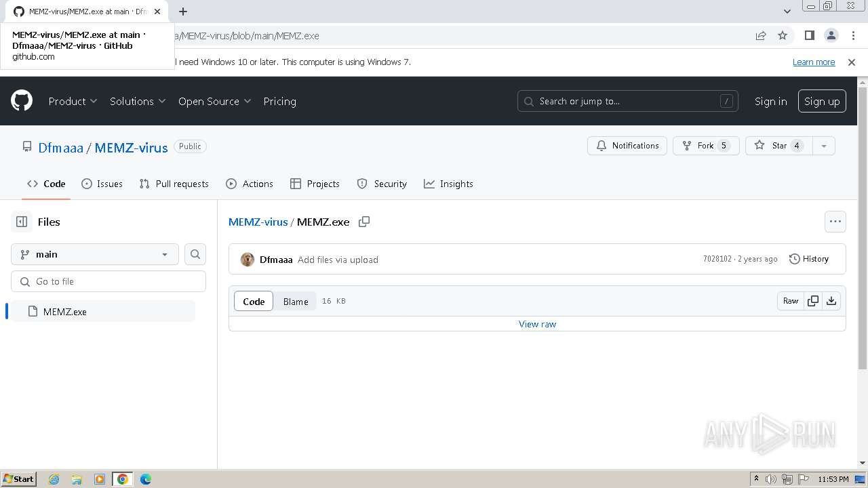Viewport: 868px width, 488px height.
Task: Open the Chrome menu three dots
Action: (852, 35)
